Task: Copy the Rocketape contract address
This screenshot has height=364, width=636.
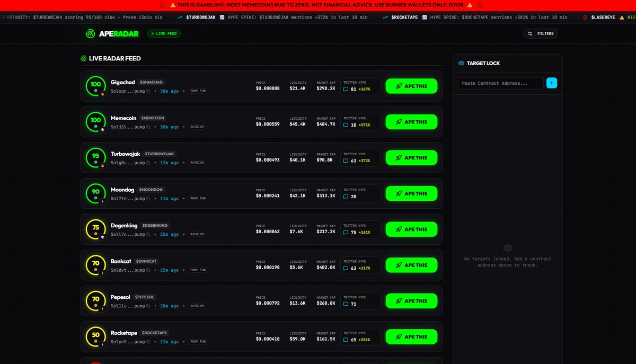Action: pos(148,342)
